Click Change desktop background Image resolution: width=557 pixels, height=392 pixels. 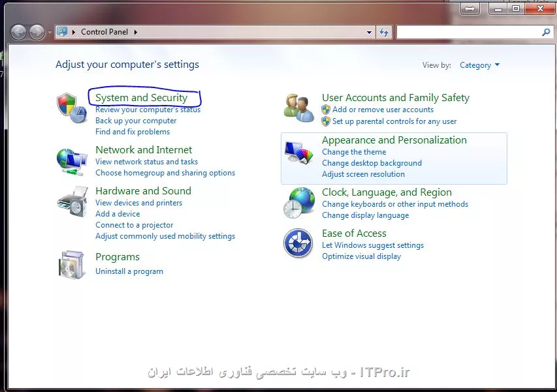(x=372, y=163)
